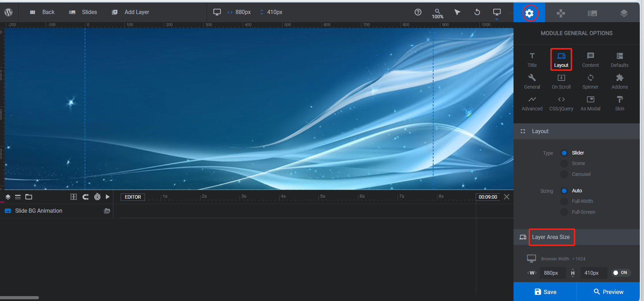Switch to the navigation options tab
Screen dimensions: 644x301
[x=561, y=13]
